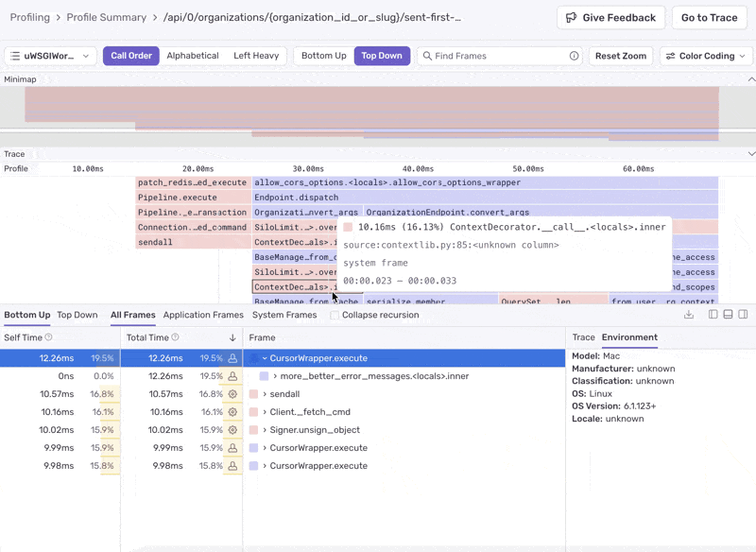Screen dimensions: 756x552
Task: Switch to left-side table layout icon
Action: (713, 315)
